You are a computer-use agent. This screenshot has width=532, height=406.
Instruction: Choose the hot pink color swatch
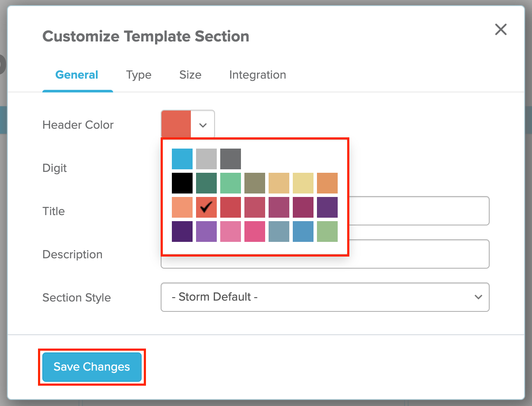click(x=255, y=232)
